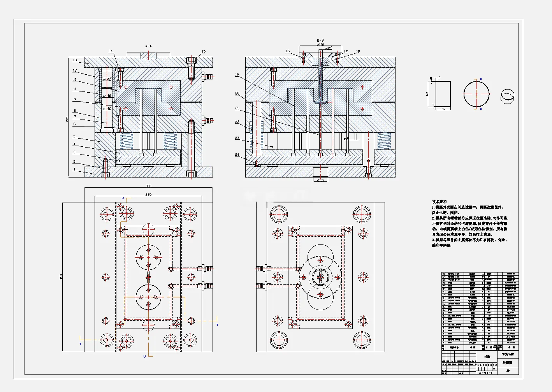Screen dimensions: 552x392
Task: Select part callout number "18"
Action: [x=358, y=51]
